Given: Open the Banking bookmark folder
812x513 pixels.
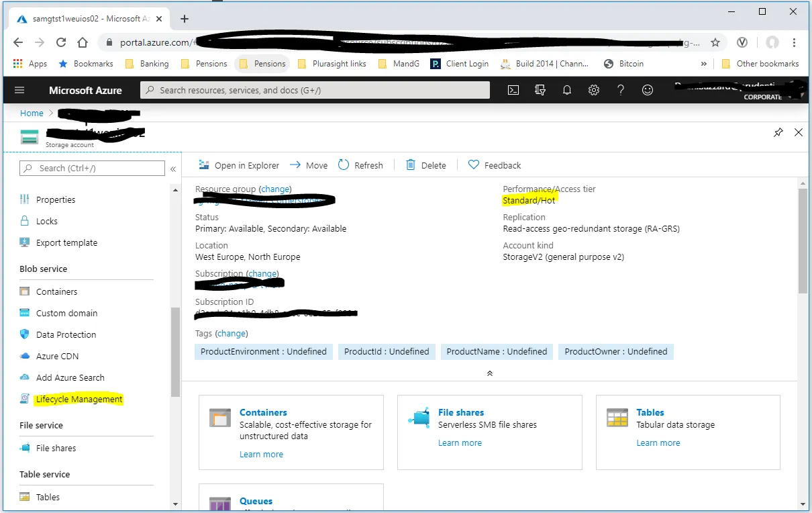Looking at the screenshot, I should pos(148,64).
